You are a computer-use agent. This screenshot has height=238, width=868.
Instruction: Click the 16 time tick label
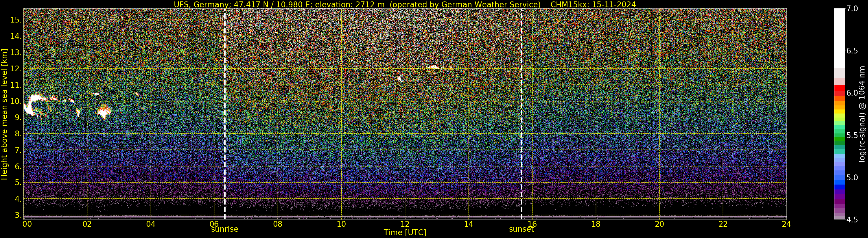tap(532, 224)
